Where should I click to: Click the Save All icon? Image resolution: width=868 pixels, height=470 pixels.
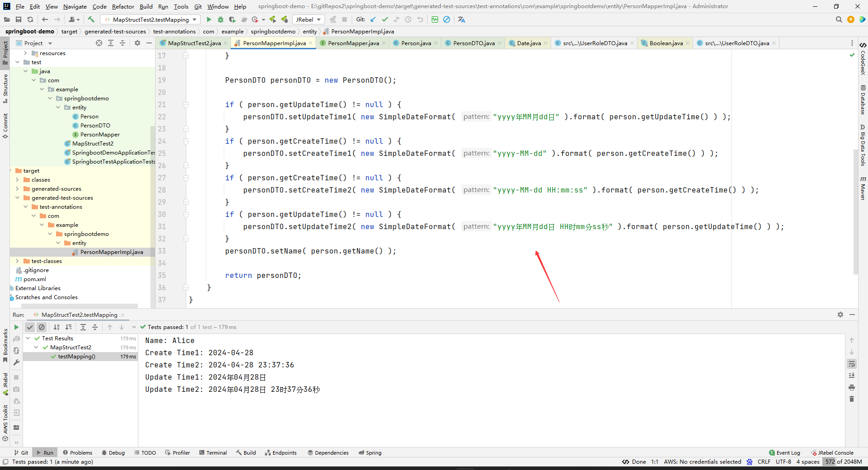point(19,19)
